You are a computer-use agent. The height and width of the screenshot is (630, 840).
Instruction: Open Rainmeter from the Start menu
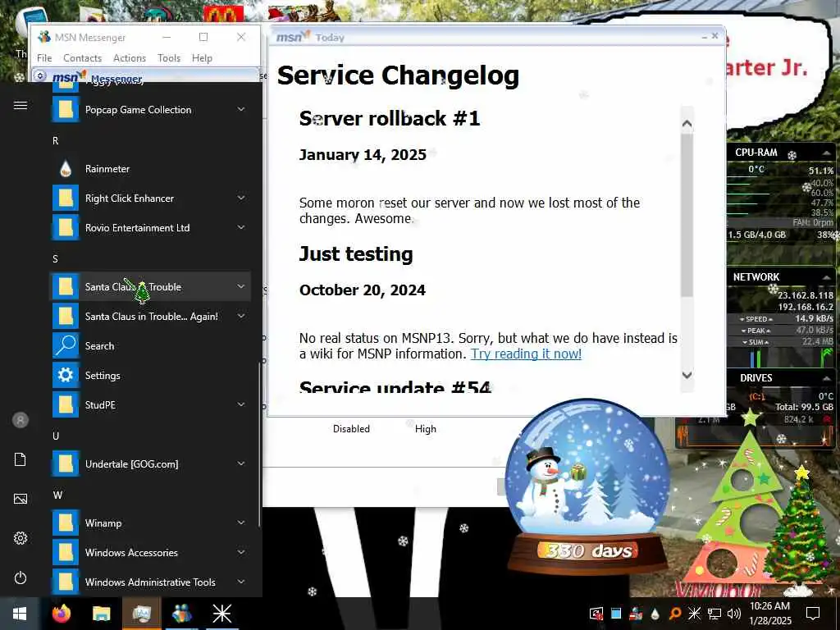150,169
